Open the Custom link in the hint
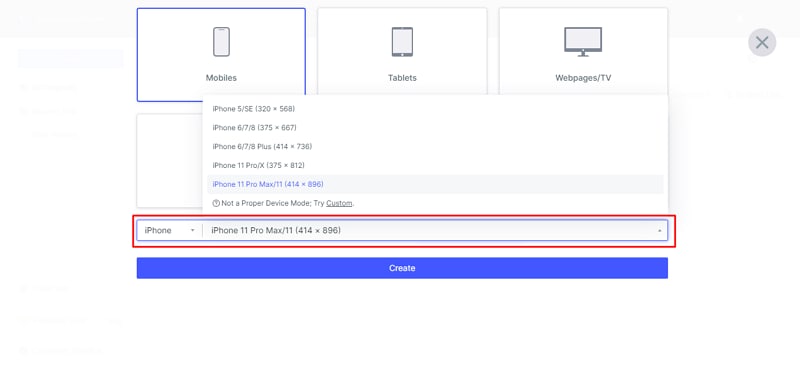 point(339,203)
